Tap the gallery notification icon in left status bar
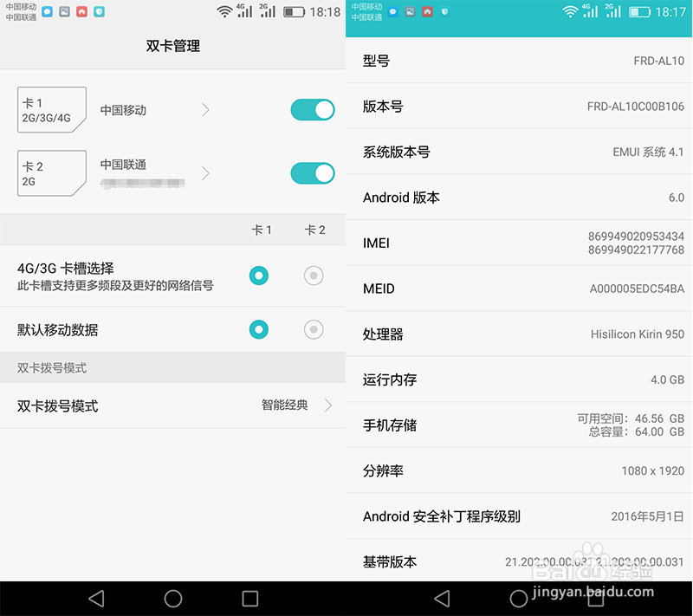This screenshot has height=616, width=693. [64, 12]
